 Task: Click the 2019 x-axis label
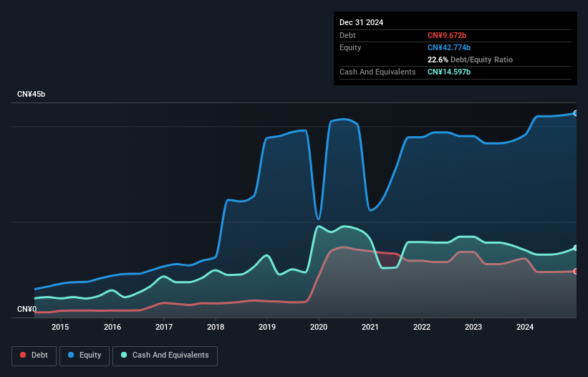tap(267, 327)
